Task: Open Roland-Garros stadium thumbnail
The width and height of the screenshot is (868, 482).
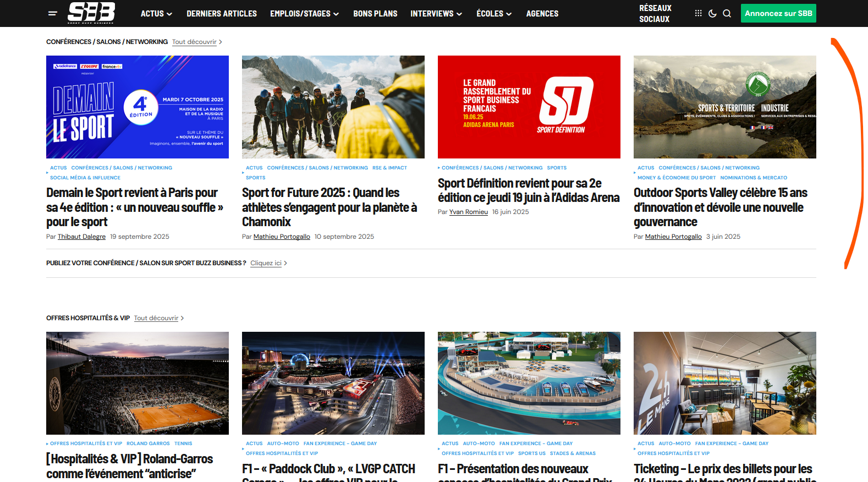Action: [138, 383]
